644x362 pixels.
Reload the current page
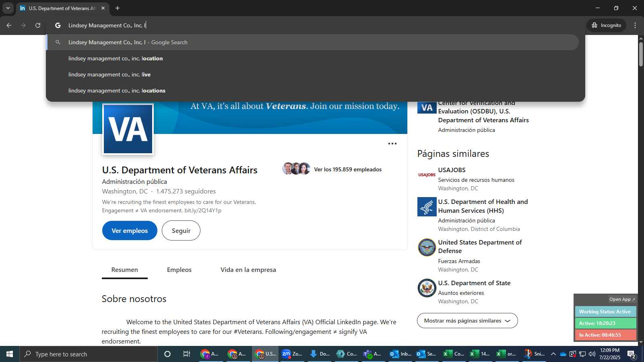[38, 25]
